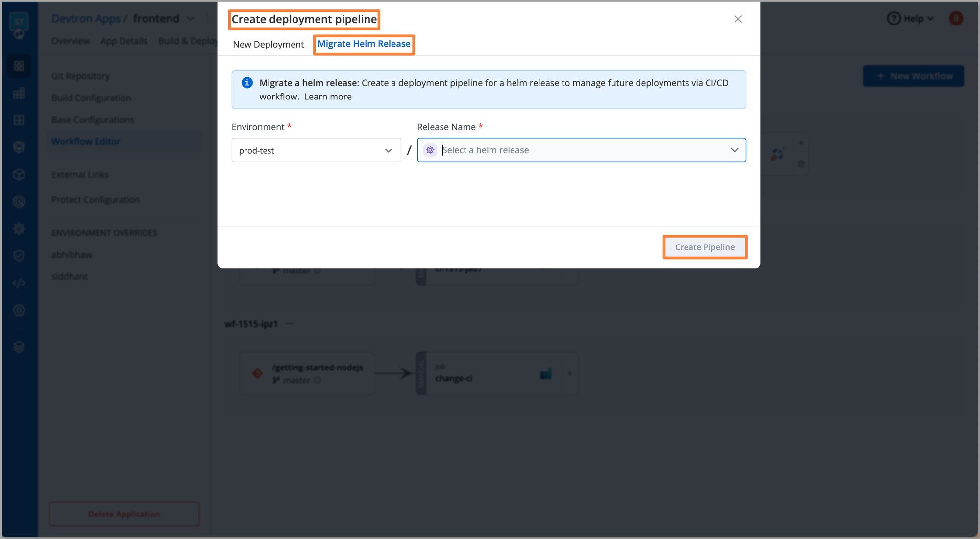The image size is (980, 539).
Task: Select Migrate Helm Release tab
Action: pos(364,43)
